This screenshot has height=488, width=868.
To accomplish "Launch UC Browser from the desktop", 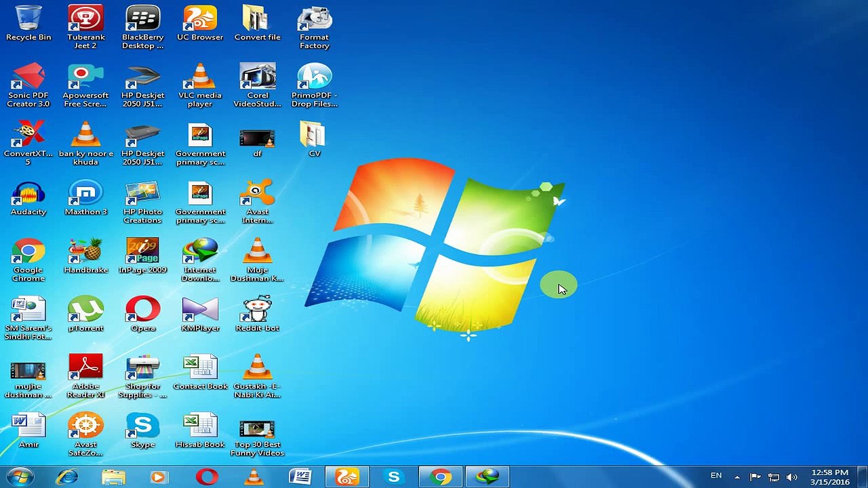I will tap(200, 24).
